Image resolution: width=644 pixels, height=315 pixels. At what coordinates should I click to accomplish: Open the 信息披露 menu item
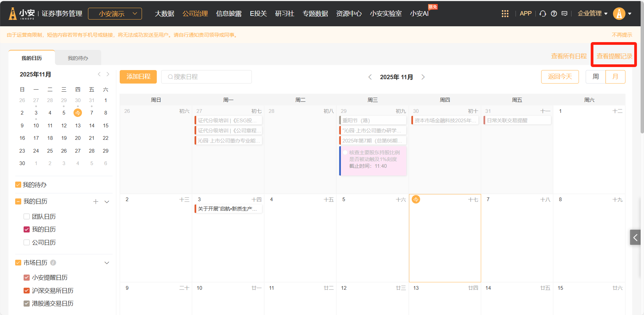click(x=229, y=13)
